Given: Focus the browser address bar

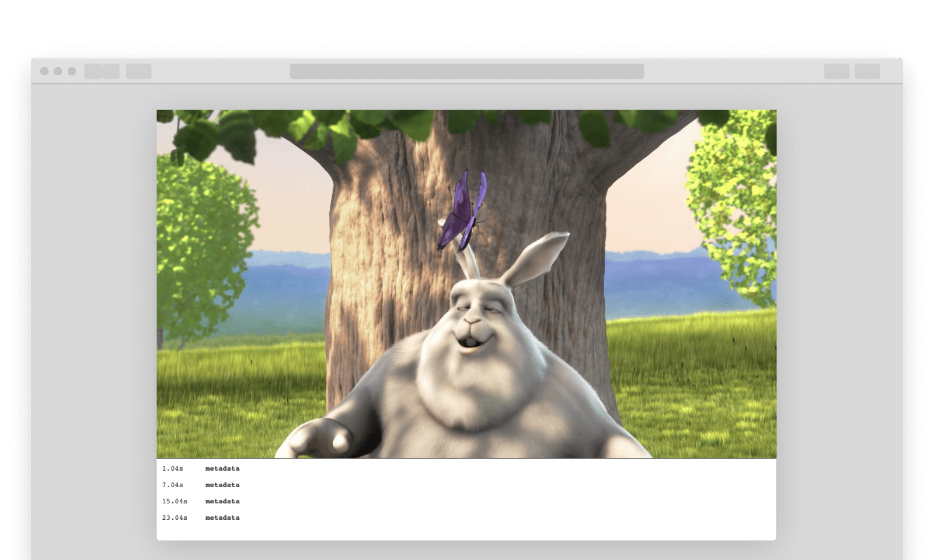Looking at the screenshot, I should pyautogui.click(x=466, y=71).
